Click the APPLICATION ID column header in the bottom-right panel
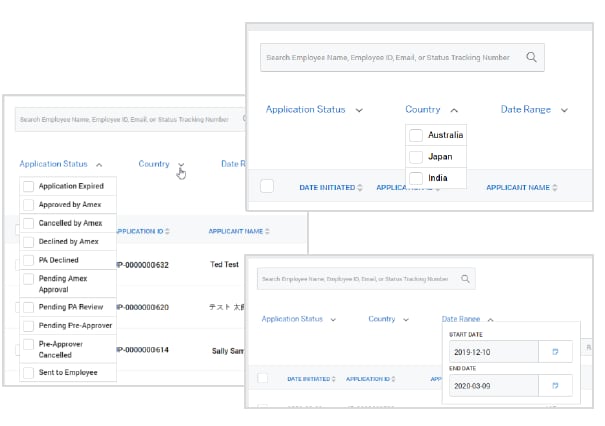The image size is (605, 426). click(x=368, y=379)
